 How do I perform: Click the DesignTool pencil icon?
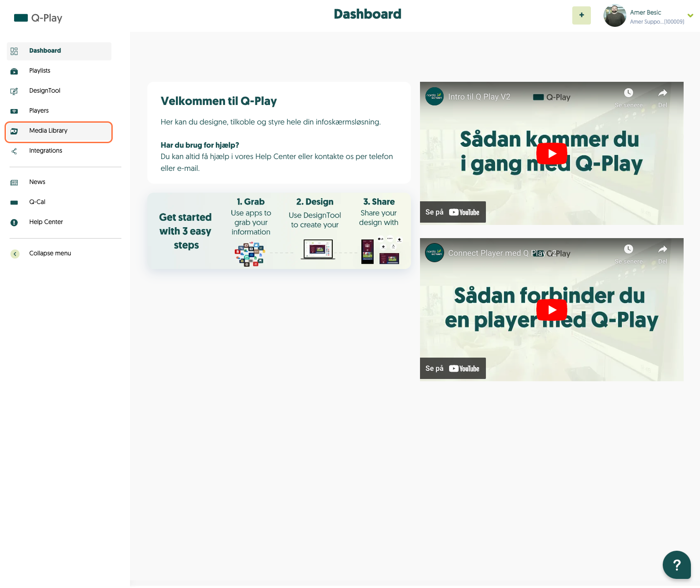tap(14, 91)
